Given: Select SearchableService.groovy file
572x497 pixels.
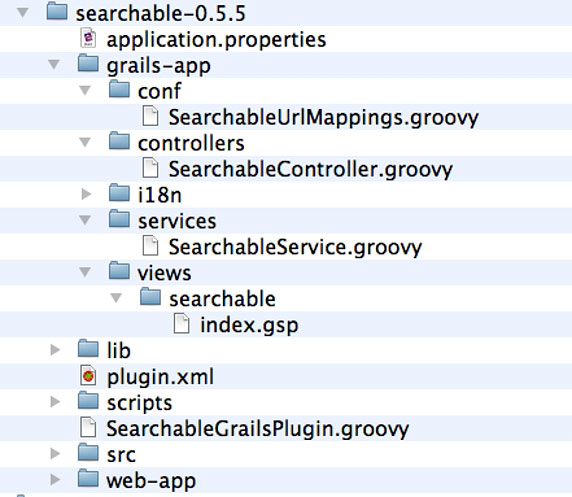Looking at the screenshot, I should tap(295, 247).
